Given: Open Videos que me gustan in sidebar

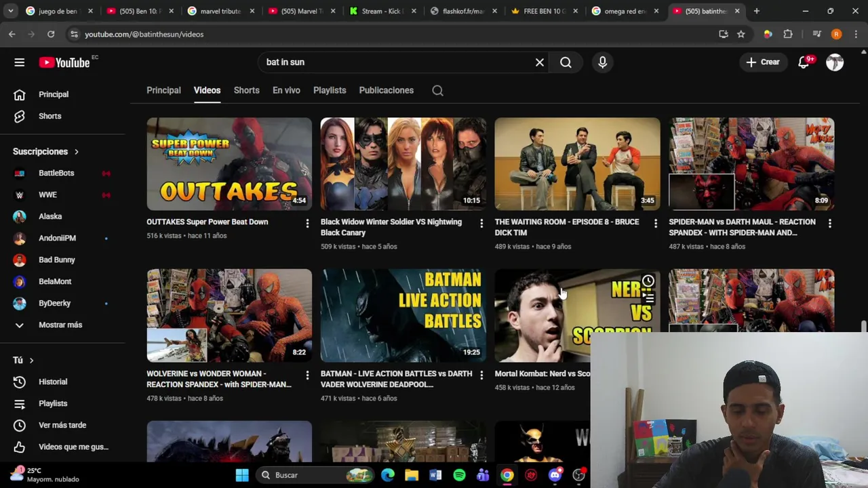Looking at the screenshot, I should coord(73,447).
